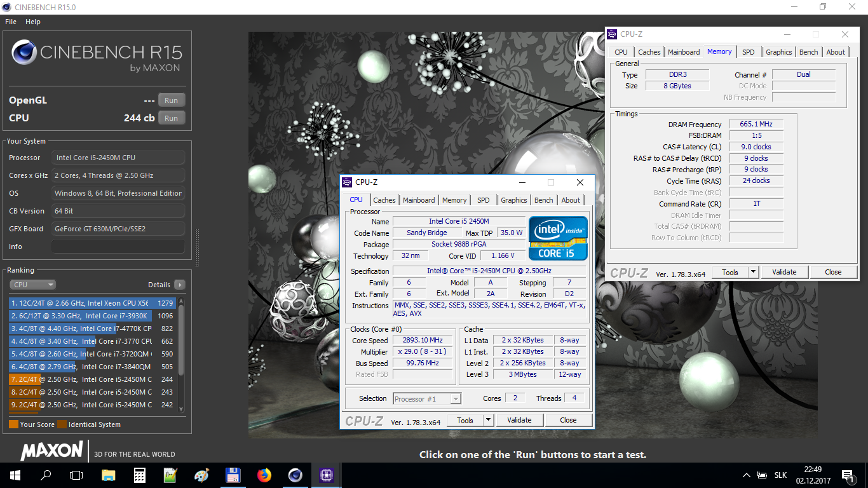
Task: Select ranking row Core i7-3930K 1096
Action: 92,316
